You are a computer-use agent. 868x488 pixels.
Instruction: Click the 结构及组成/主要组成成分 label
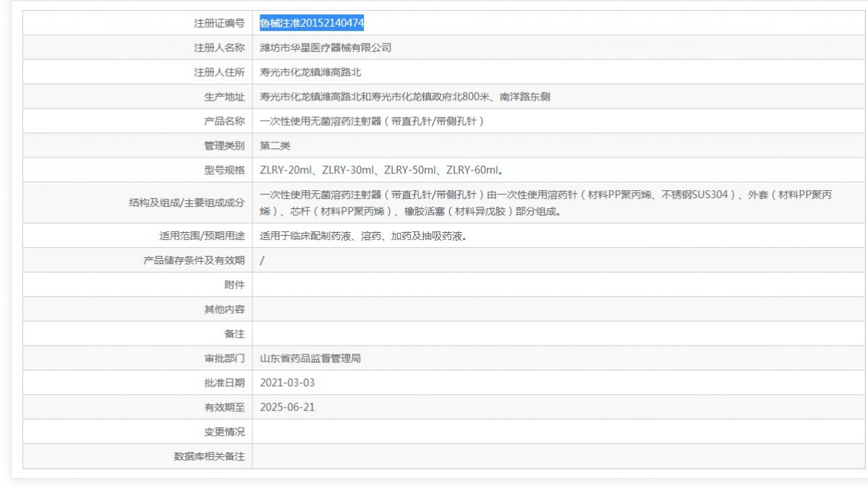tap(187, 203)
